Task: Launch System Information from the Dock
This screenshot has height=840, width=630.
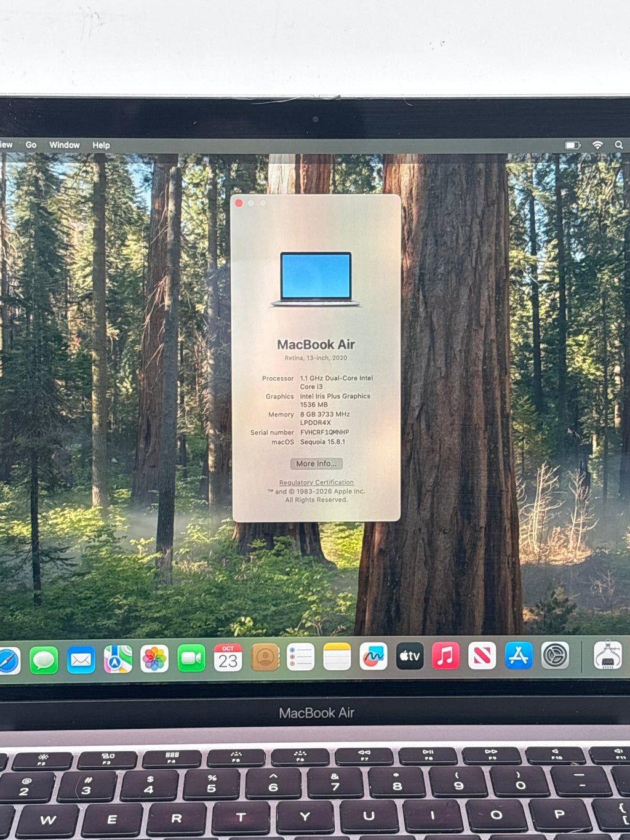Action: (608, 655)
